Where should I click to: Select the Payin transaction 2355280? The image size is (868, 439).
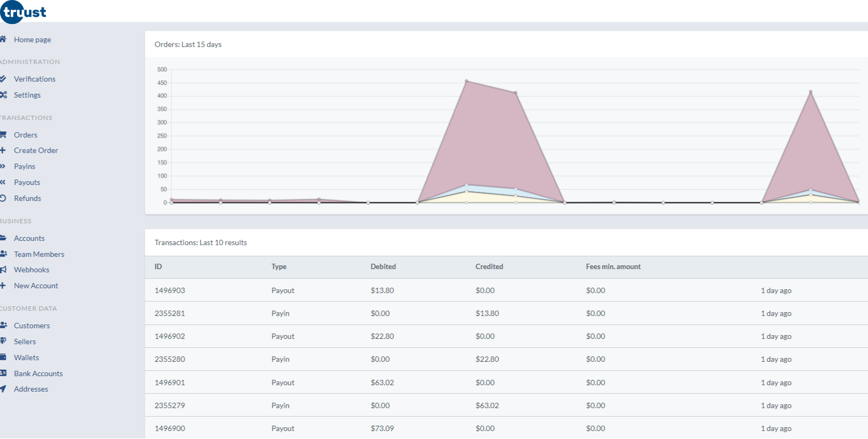pos(170,359)
